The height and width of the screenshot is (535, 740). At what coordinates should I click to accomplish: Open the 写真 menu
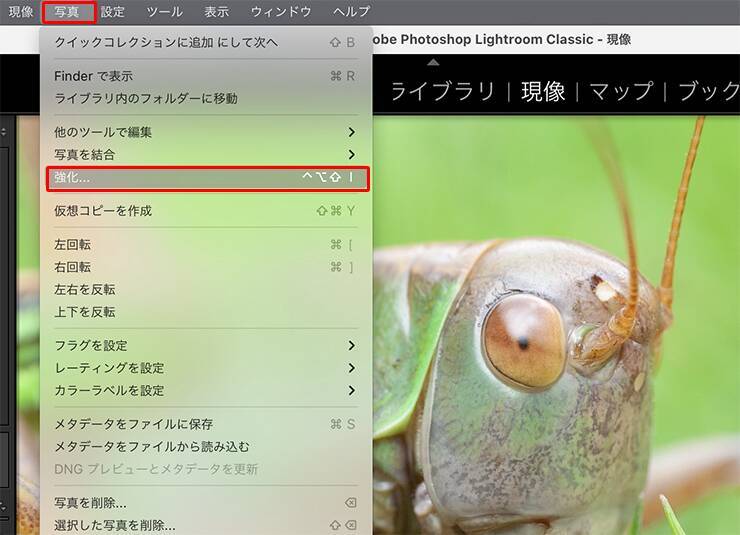tap(67, 11)
